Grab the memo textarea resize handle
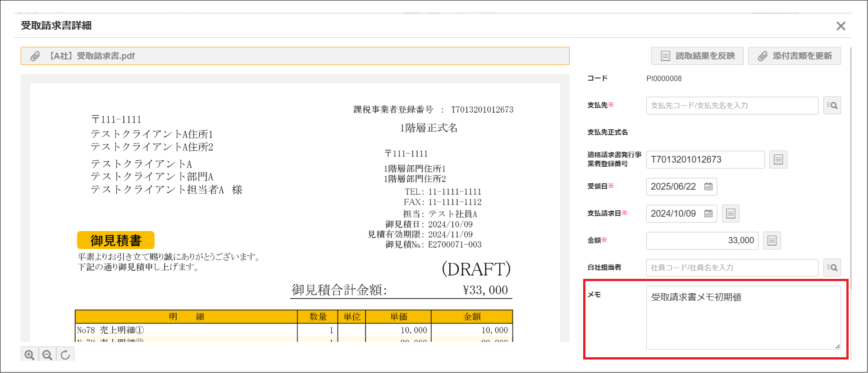Screen dimensions: 868x373 837,346
